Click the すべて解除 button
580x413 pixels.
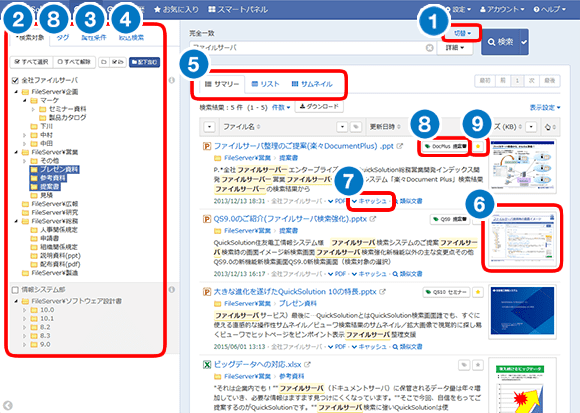(74, 62)
